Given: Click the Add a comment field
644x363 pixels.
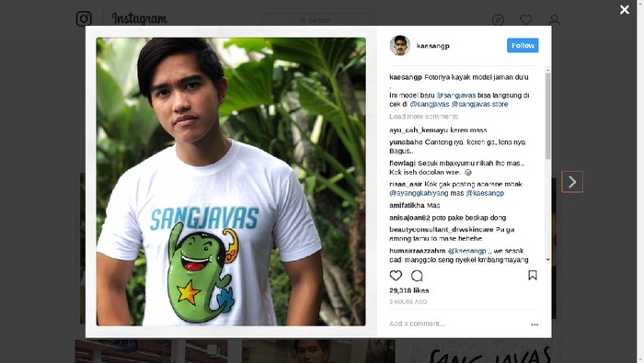Looking at the screenshot, I should click(456, 323).
